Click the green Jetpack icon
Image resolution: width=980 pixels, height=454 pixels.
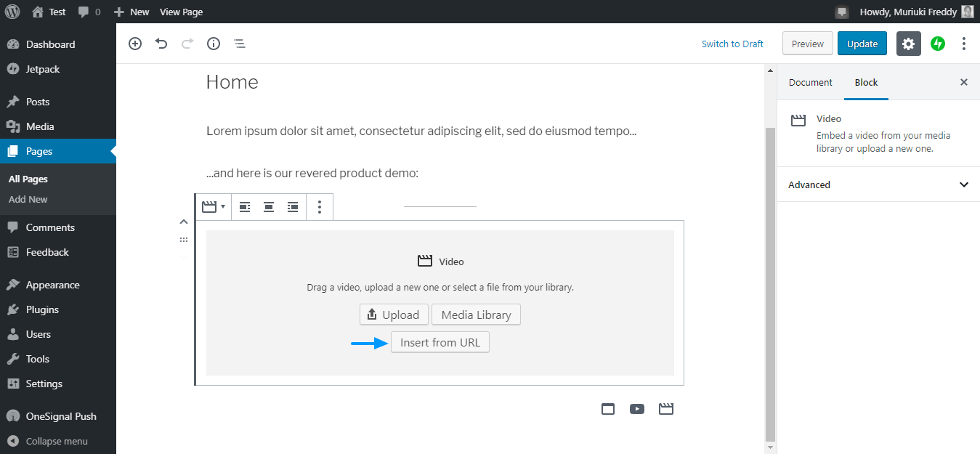(938, 44)
